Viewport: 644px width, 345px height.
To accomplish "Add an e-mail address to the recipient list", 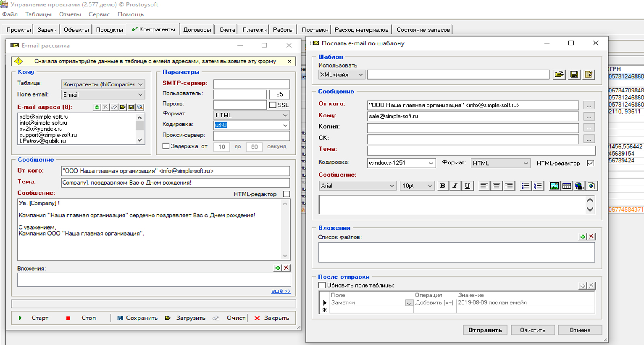I will (x=97, y=107).
